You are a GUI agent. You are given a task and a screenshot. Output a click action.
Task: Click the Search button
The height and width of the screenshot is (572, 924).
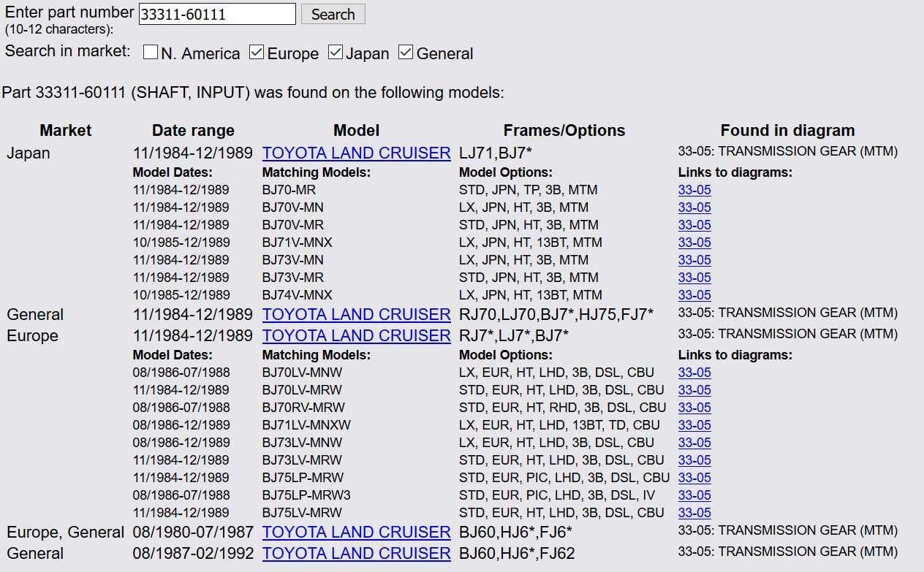click(333, 14)
